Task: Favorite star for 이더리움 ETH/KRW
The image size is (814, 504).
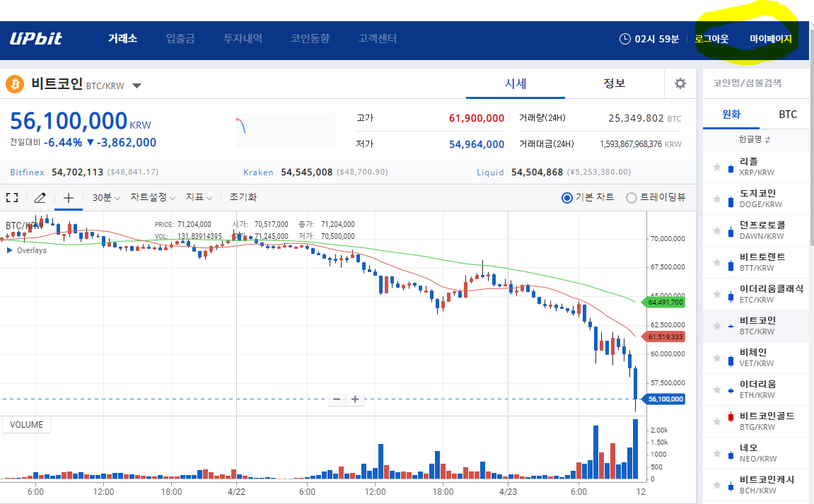Action: point(717,389)
